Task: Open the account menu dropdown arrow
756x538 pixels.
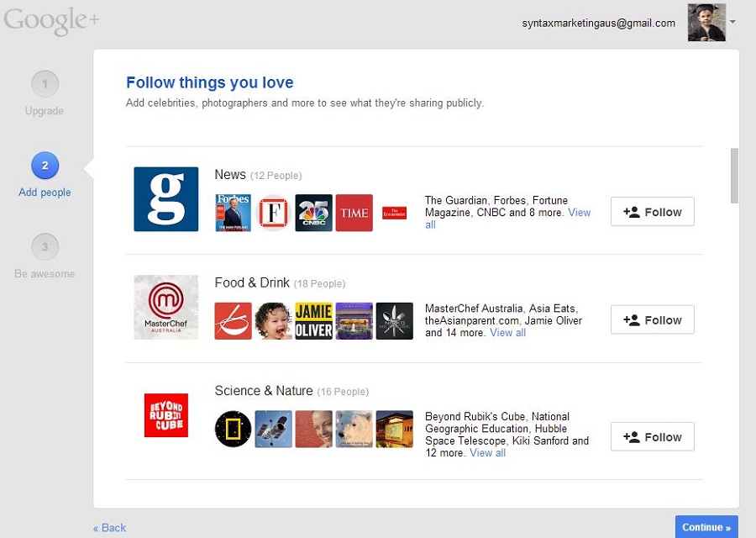Action: click(x=732, y=22)
